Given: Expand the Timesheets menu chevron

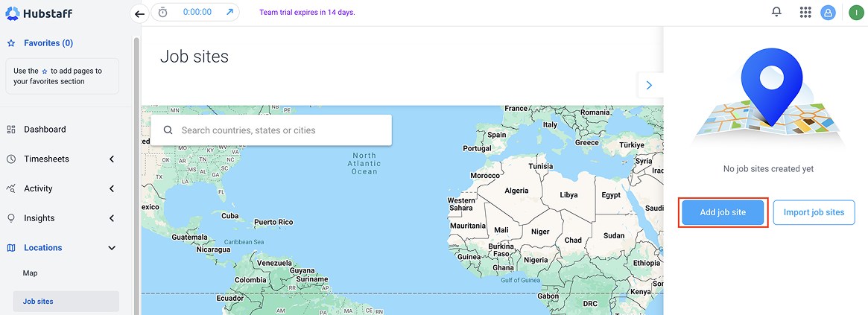Looking at the screenshot, I should [112, 159].
